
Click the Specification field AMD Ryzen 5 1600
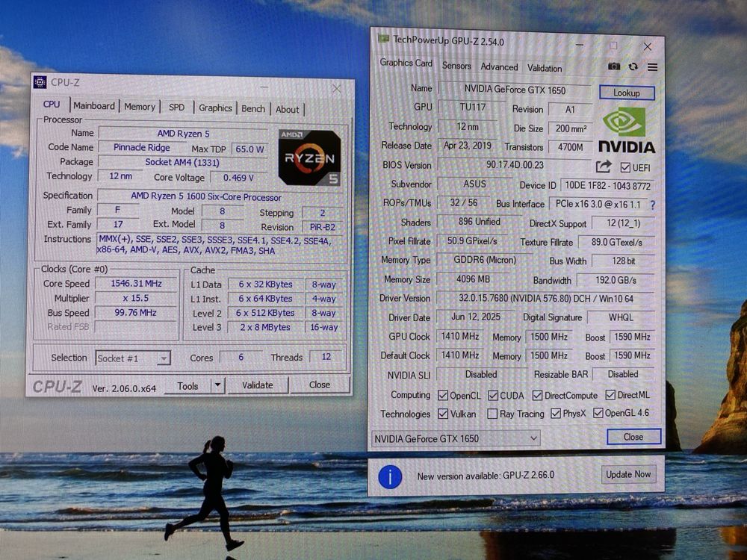(x=220, y=196)
